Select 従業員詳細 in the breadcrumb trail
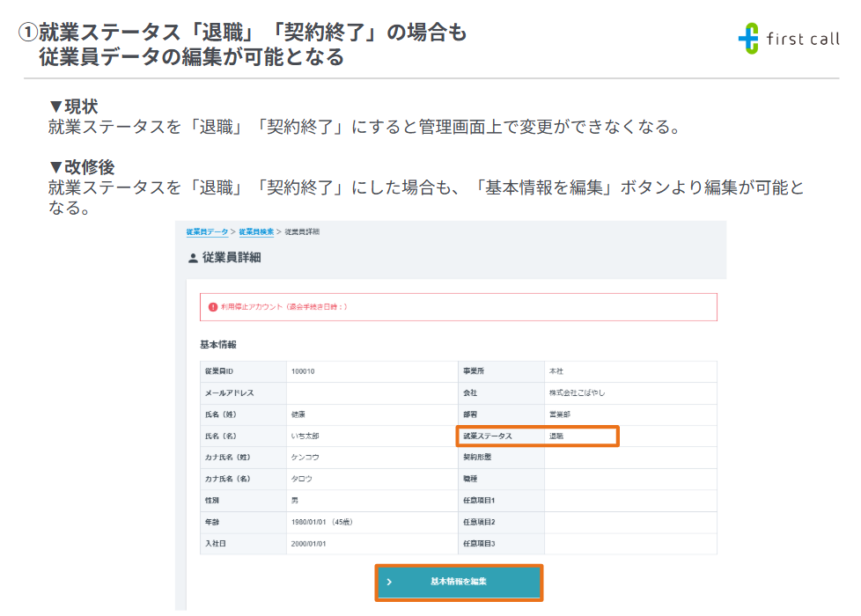 pyautogui.click(x=304, y=234)
